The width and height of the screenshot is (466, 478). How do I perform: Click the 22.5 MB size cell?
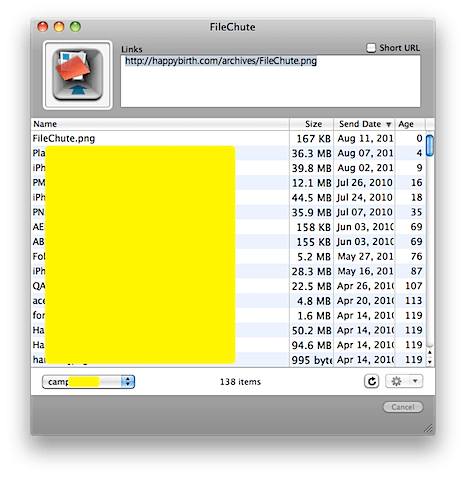tap(312, 286)
